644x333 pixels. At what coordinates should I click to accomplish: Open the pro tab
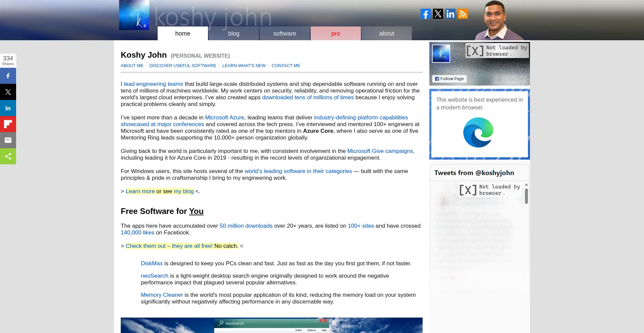(x=336, y=34)
